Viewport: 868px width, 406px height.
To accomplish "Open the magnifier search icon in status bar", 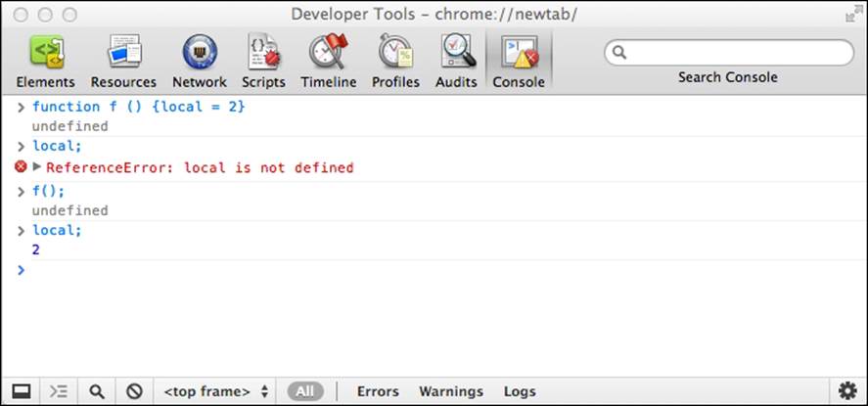I will 97,391.
